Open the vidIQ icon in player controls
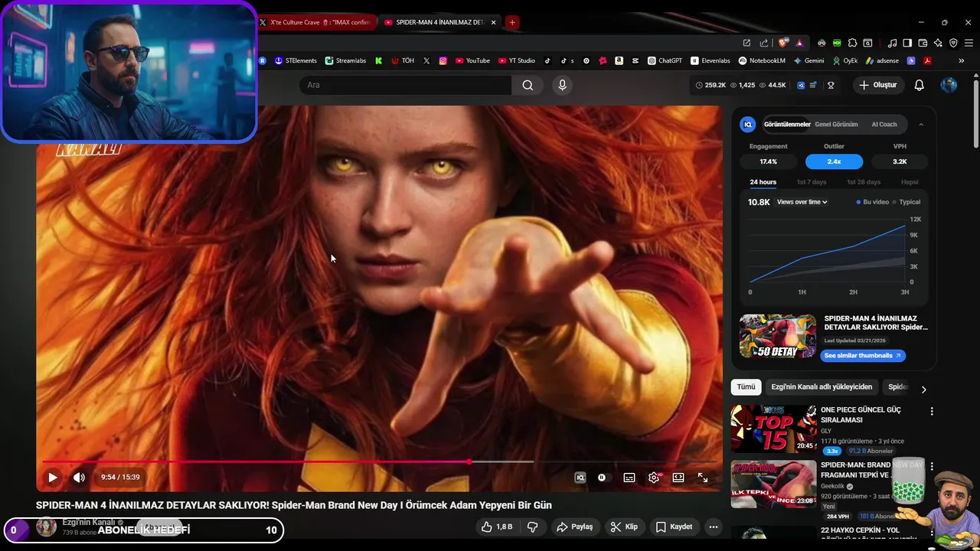This screenshot has width=980, height=551. (580, 478)
